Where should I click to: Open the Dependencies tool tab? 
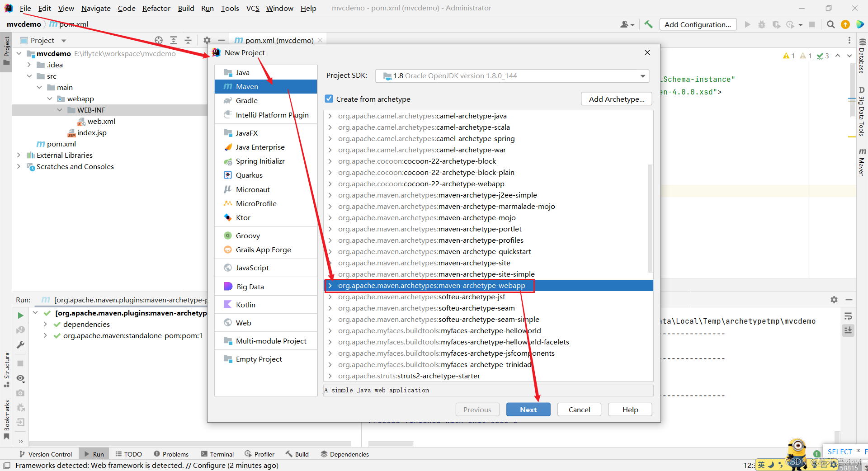pos(344,454)
